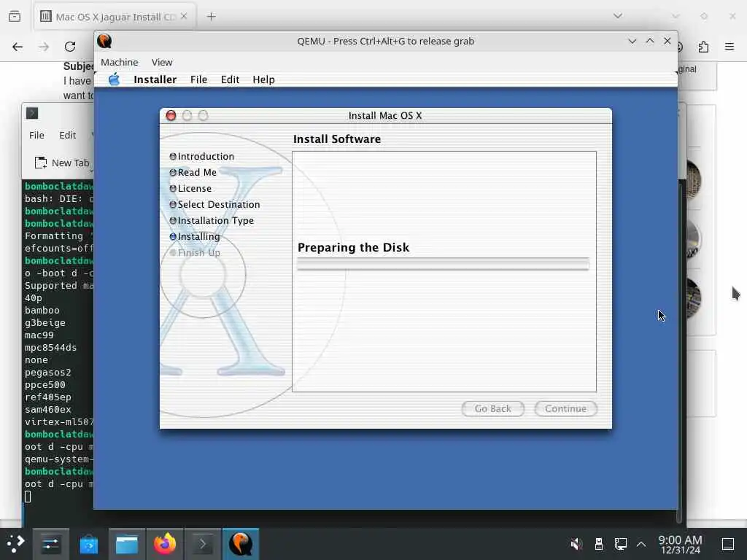Image resolution: width=747 pixels, height=560 pixels.
Task: Click the Go Back button in the installer
Action: pyautogui.click(x=492, y=408)
